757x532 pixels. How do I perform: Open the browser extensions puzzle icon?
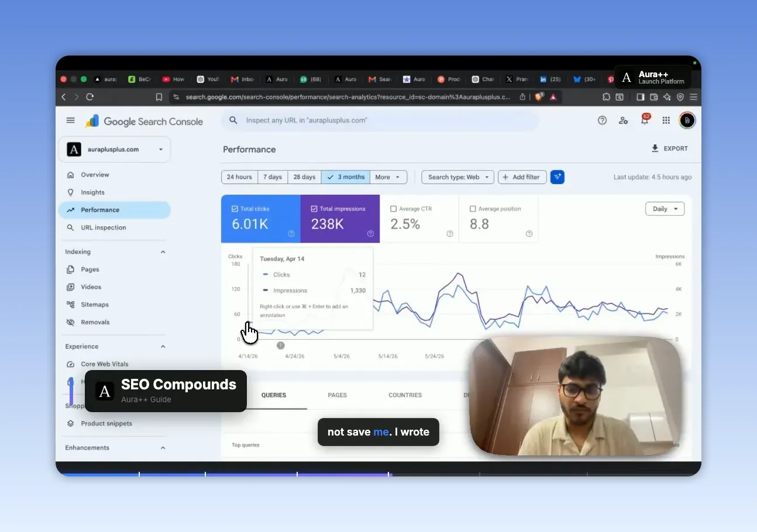coord(606,97)
